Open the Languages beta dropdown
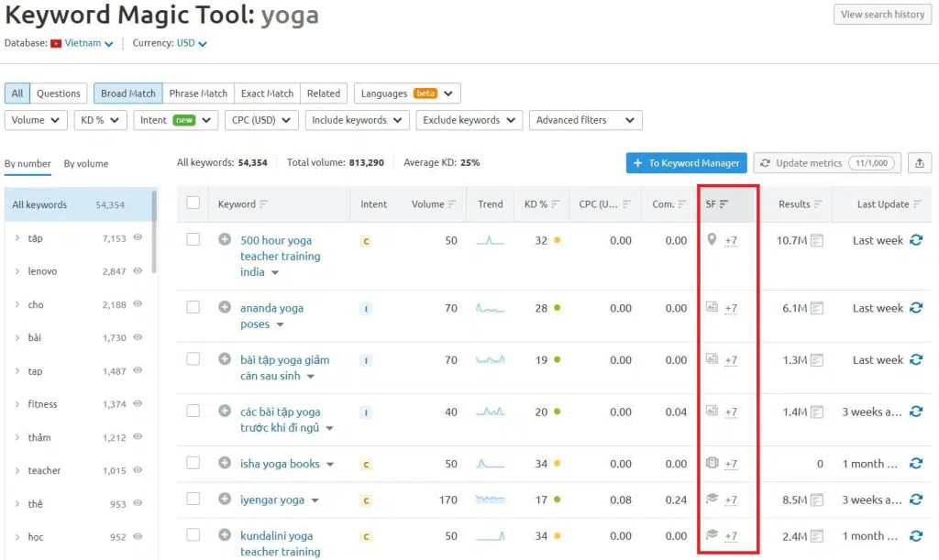Image resolution: width=939 pixels, height=560 pixels. click(x=407, y=93)
